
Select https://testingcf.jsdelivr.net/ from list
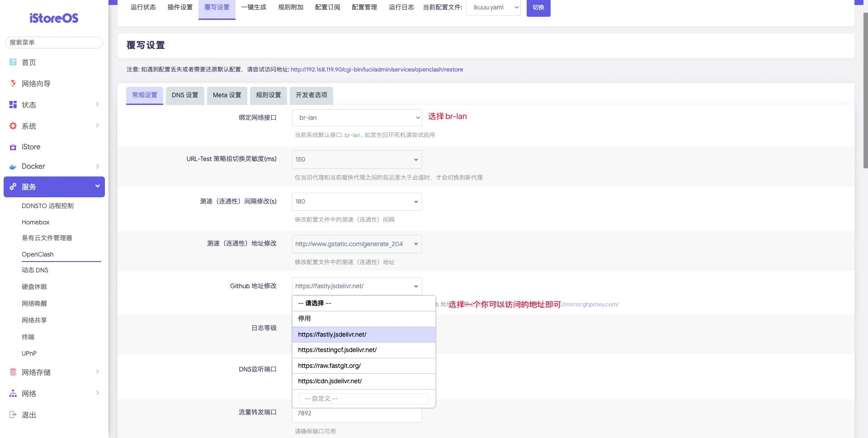337,350
